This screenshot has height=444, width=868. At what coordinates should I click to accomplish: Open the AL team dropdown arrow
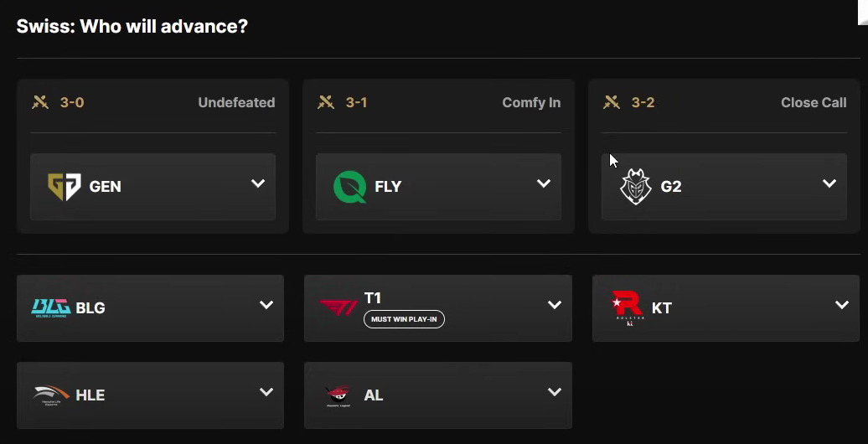coord(554,392)
